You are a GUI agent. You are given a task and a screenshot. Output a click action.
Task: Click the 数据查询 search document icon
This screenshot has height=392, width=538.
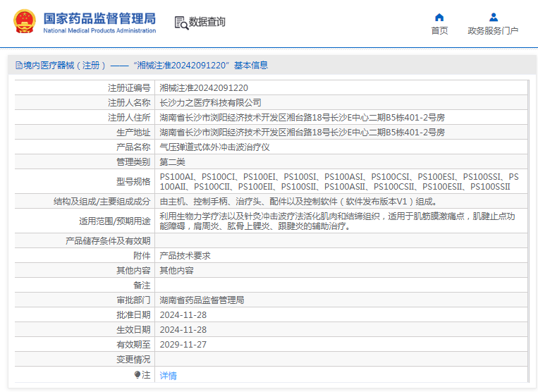coord(181,23)
